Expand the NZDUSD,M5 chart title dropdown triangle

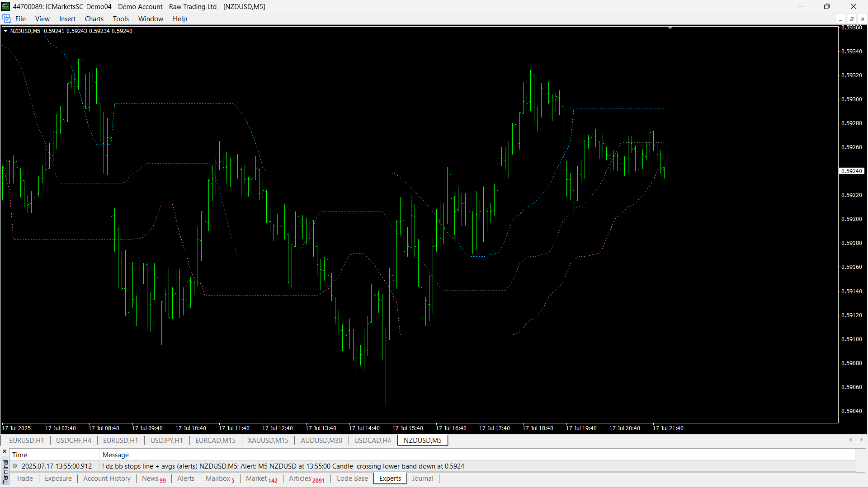point(6,31)
